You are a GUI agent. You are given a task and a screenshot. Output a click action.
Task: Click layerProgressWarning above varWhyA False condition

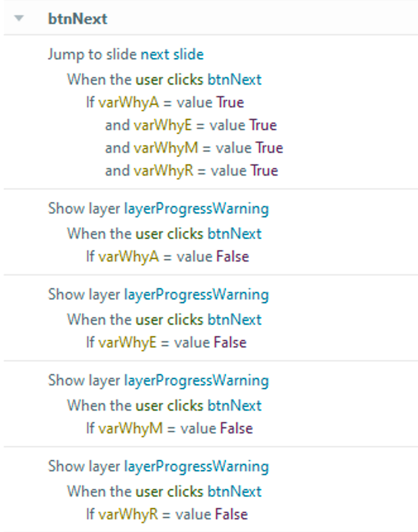point(196,209)
